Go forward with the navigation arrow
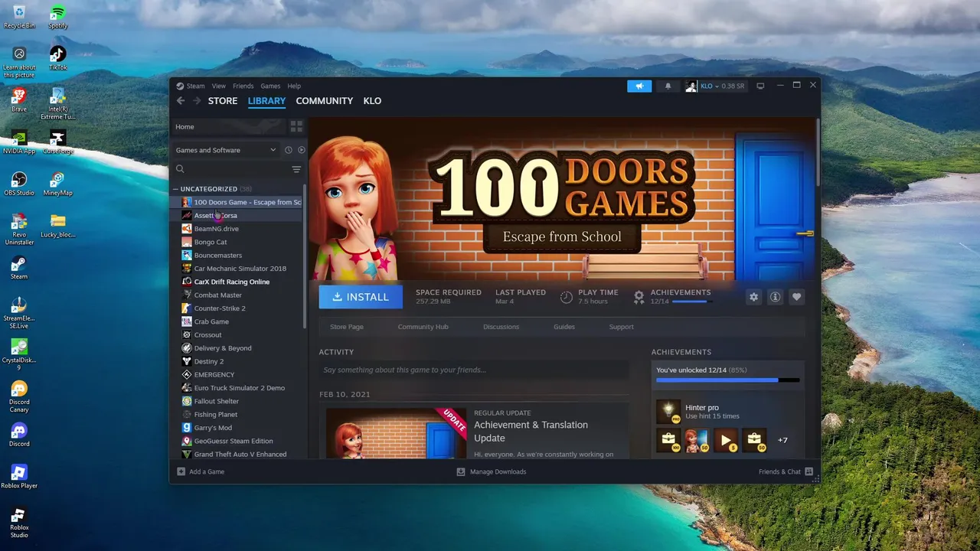Image resolution: width=980 pixels, height=551 pixels. 197,100
